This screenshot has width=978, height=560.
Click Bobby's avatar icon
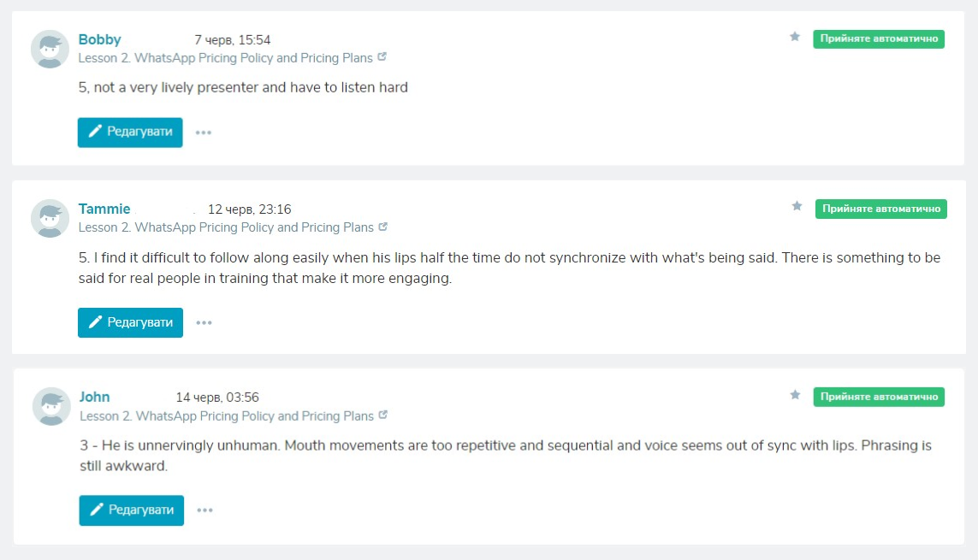(50, 49)
